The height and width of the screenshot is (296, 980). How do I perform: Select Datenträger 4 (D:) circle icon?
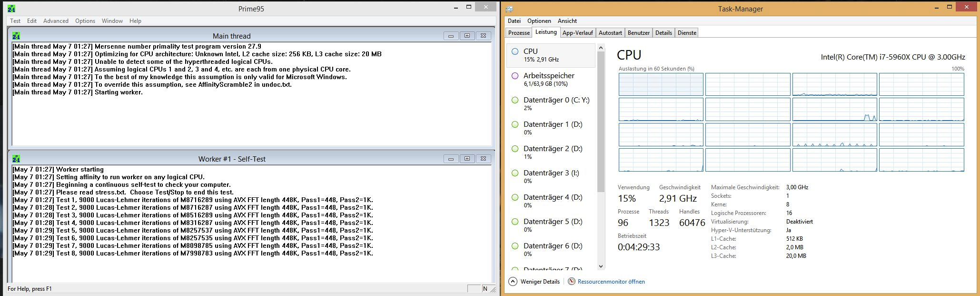(x=515, y=197)
